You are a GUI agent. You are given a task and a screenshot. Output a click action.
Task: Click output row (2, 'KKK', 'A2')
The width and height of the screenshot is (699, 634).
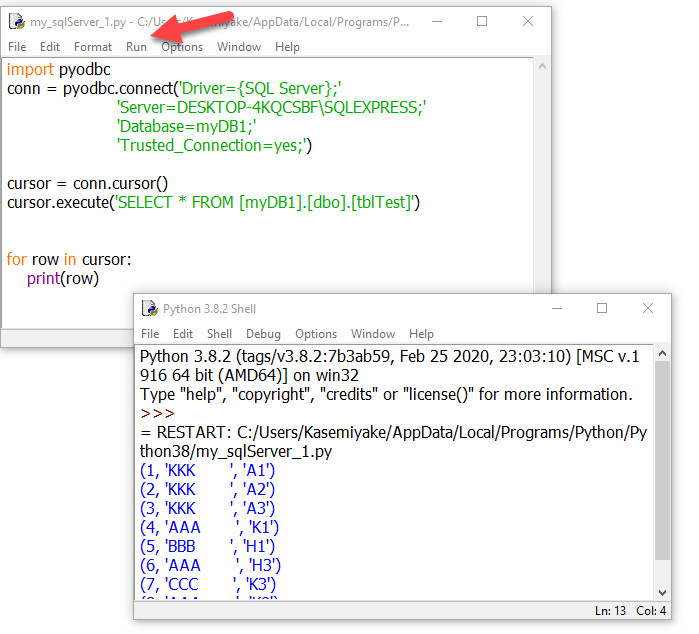click(207, 490)
